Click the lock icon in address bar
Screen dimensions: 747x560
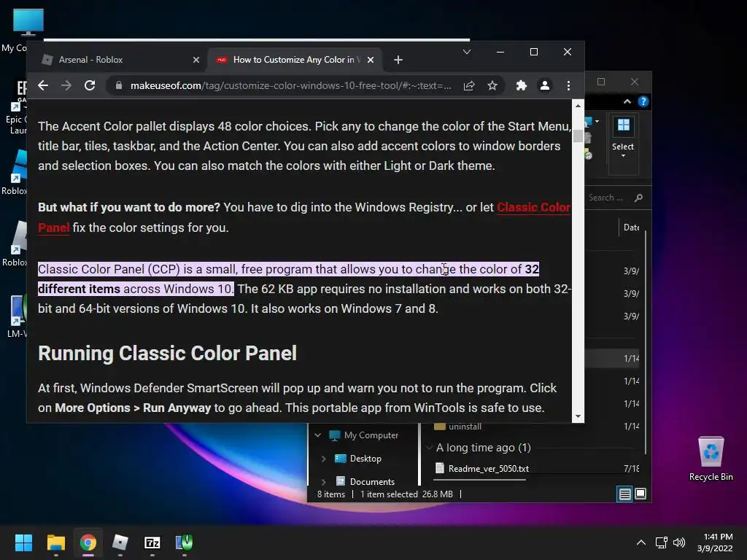pos(119,86)
